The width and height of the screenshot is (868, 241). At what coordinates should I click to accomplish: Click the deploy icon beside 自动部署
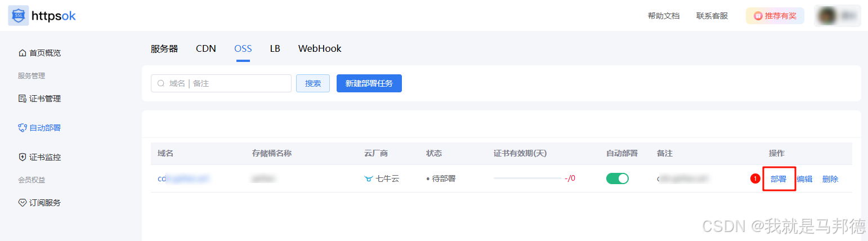pyautogui.click(x=23, y=128)
